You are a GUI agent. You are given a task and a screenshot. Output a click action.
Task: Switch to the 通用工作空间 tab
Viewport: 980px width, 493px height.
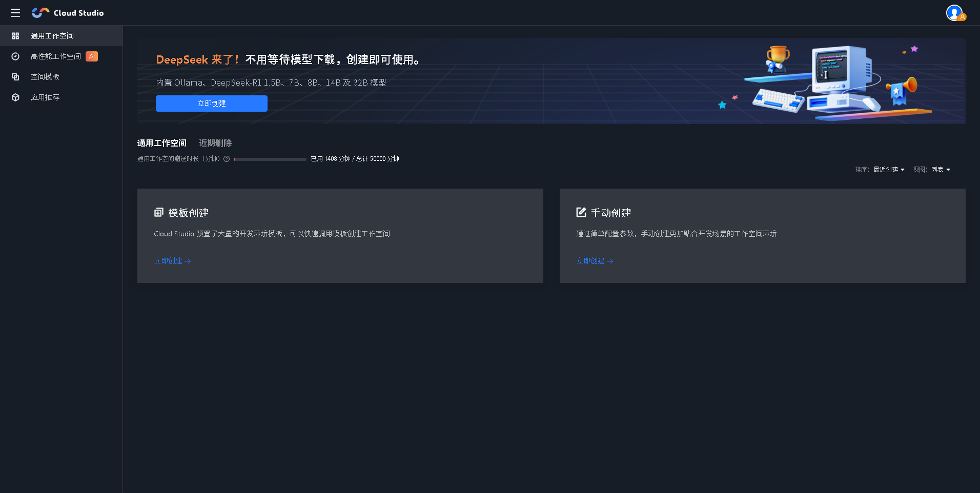(162, 143)
